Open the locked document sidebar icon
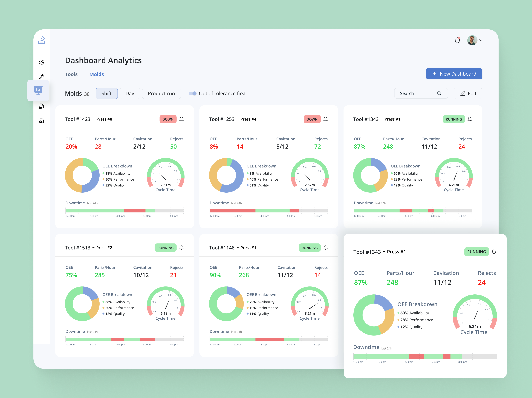Viewport: 532px width, 398px height. [41, 106]
